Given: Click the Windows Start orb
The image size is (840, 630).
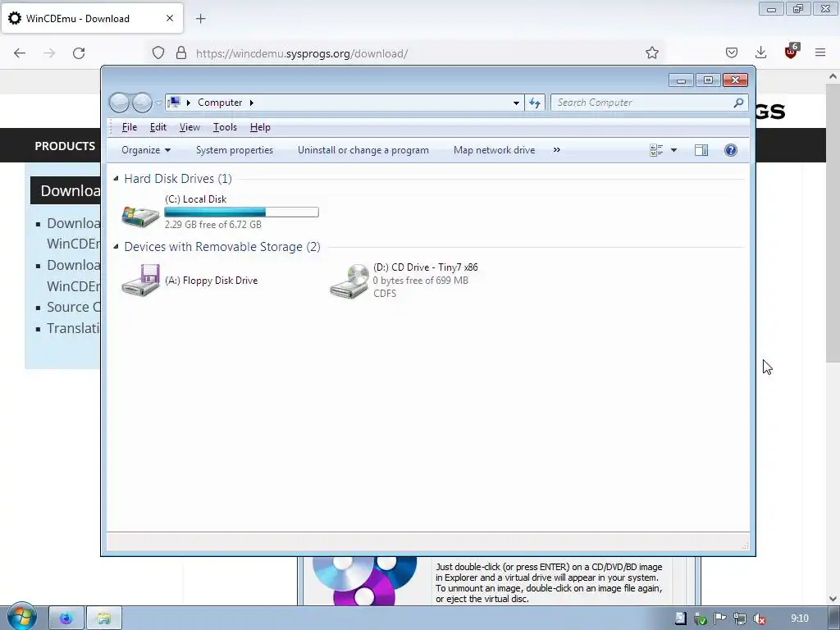Looking at the screenshot, I should [x=21, y=617].
